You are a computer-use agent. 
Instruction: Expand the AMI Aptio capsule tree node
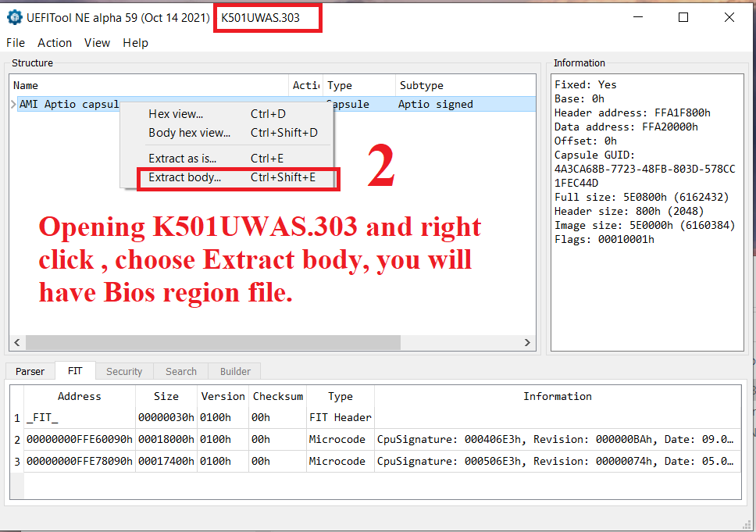13,104
